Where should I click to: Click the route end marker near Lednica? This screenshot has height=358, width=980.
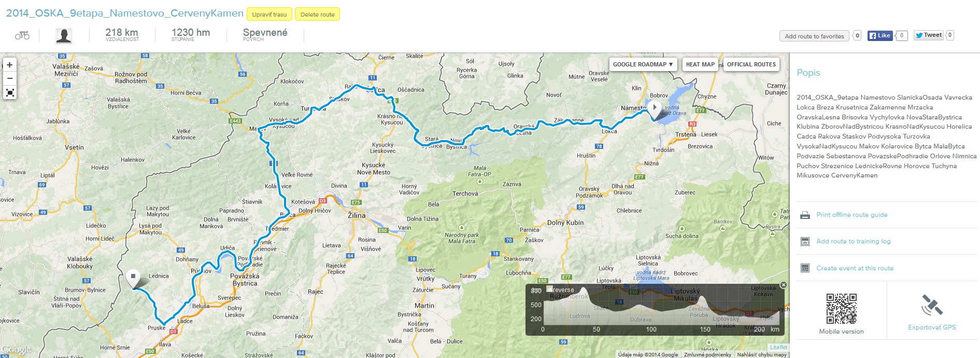(133, 279)
